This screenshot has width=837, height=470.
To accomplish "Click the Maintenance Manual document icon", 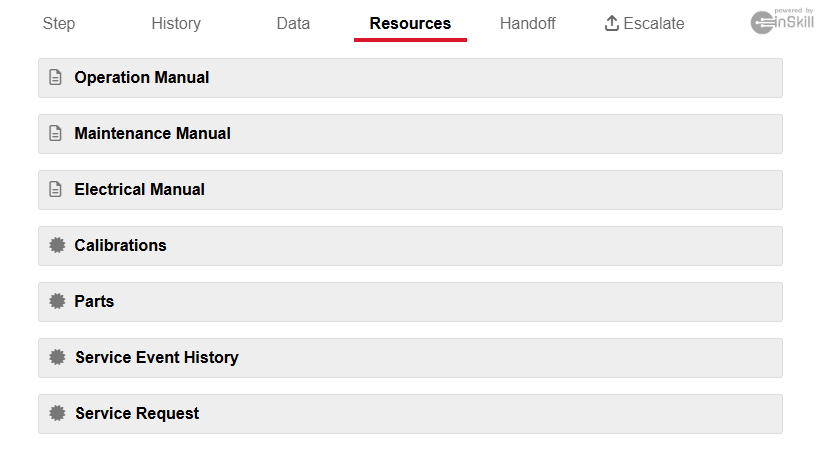I will click(x=56, y=134).
